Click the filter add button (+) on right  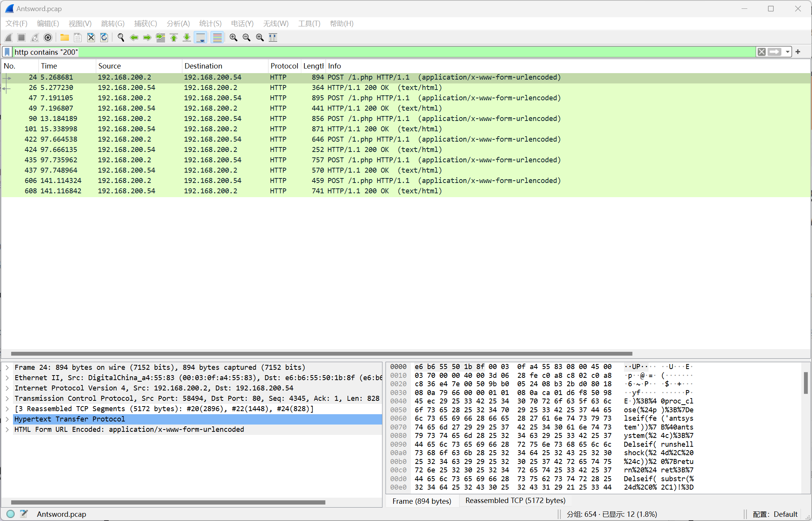[799, 53]
